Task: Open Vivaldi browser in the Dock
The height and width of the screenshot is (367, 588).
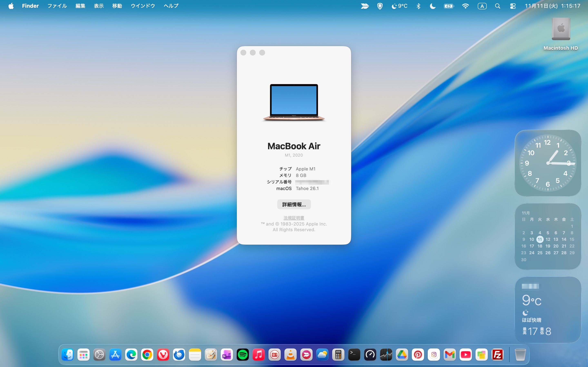Action: click(x=163, y=355)
